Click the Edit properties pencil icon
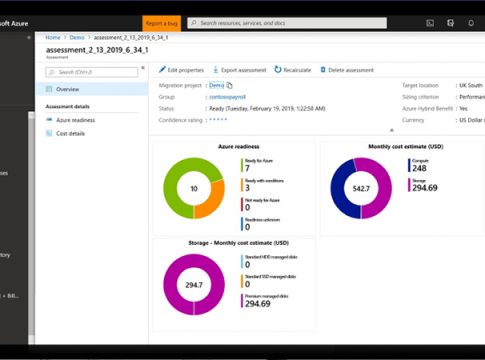485x360 pixels. pyautogui.click(x=162, y=69)
